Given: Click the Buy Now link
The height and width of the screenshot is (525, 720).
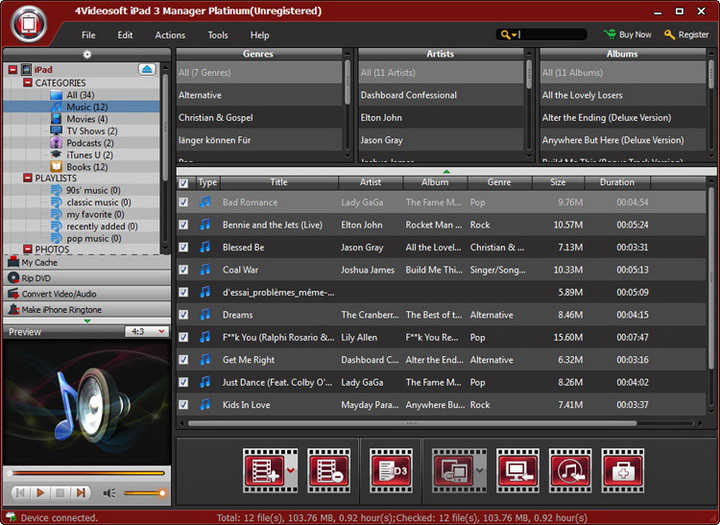Looking at the screenshot, I should (x=628, y=34).
